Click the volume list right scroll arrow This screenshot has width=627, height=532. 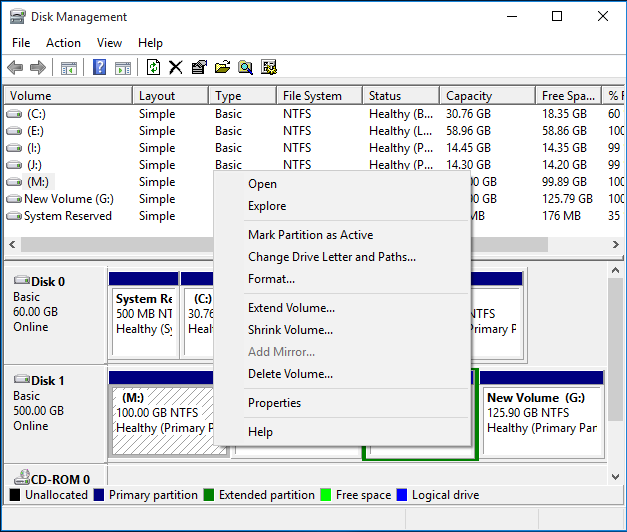[615, 244]
